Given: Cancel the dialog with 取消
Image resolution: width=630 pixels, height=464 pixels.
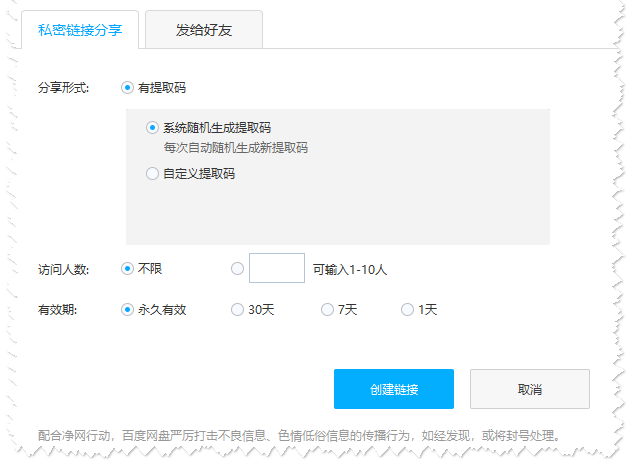Looking at the screenshot, I should coord(530,389).
